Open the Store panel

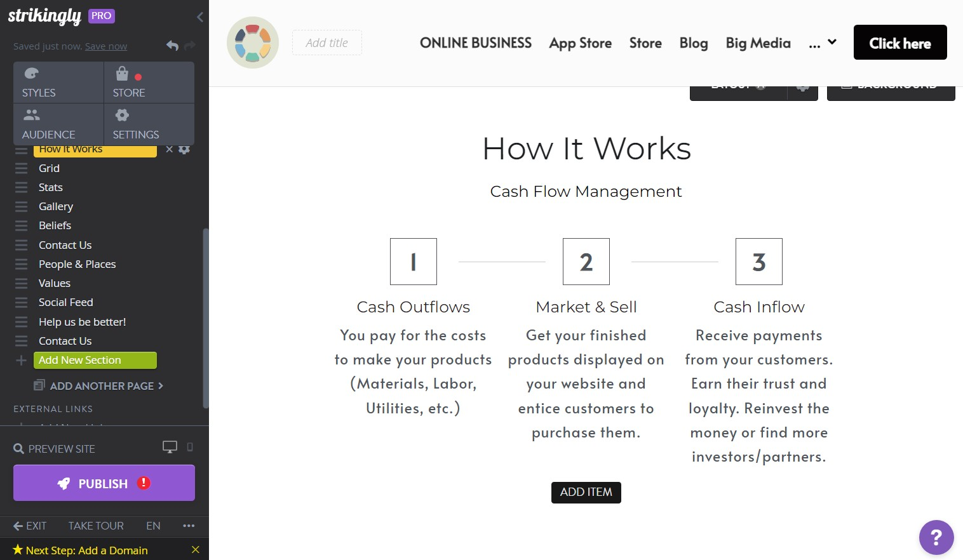(x=129, y=82)
